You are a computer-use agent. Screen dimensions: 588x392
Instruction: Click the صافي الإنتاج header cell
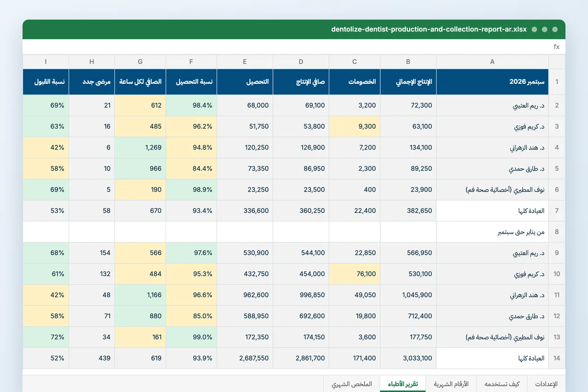coord(301,82)
